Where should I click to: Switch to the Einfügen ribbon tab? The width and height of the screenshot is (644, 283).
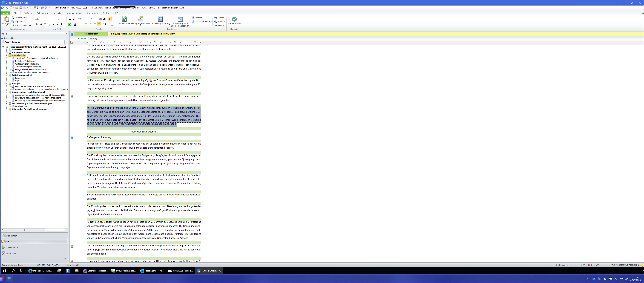[x=27, y=13]
